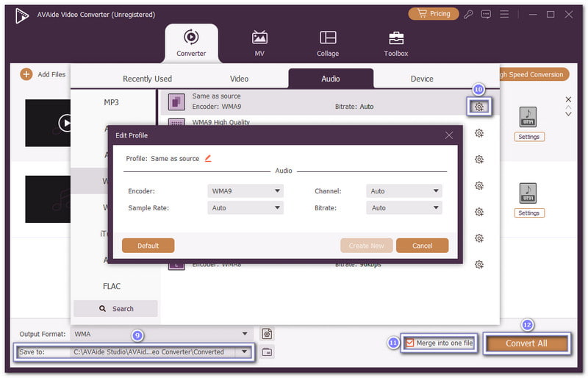Screen dimensions: 588x378
Task: Open the Sample Rate dropdown
Action: tap(245, 208)
